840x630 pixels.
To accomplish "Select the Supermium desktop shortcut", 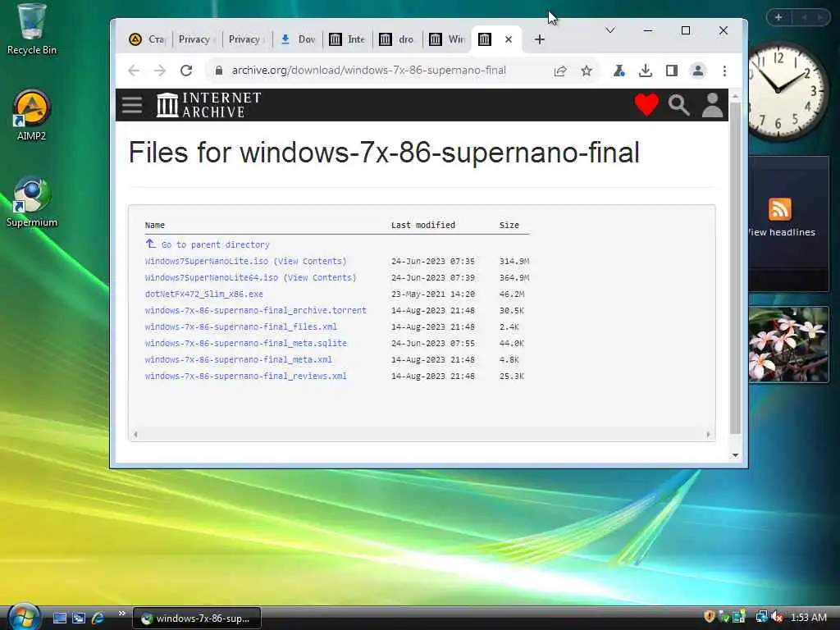I will [x=32, y=202].
